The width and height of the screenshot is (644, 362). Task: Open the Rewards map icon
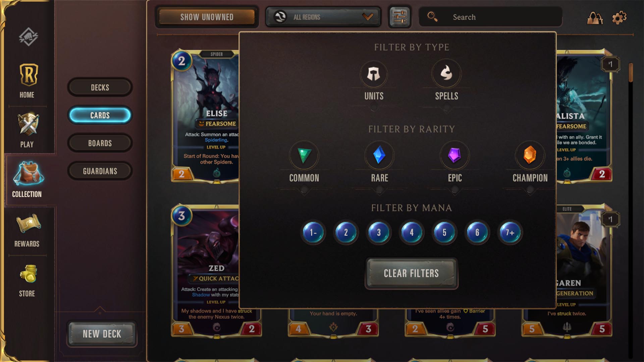click(x=28, y=224)
